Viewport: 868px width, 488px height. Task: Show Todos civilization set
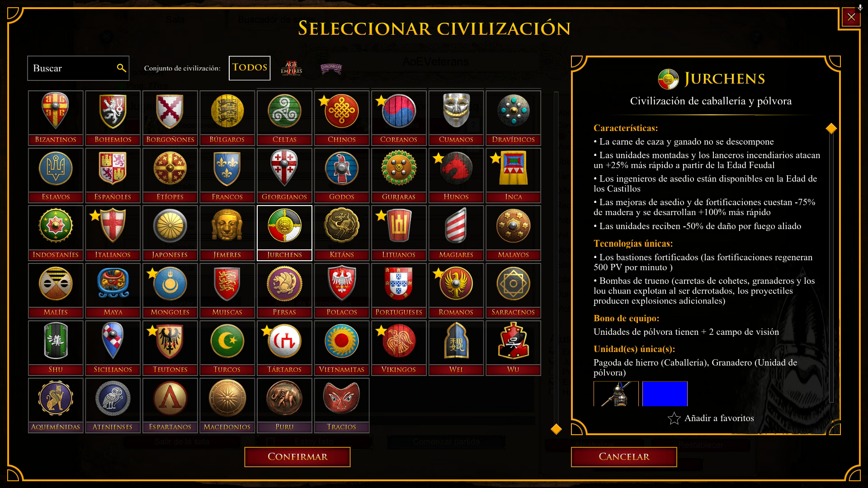point(250,68)
